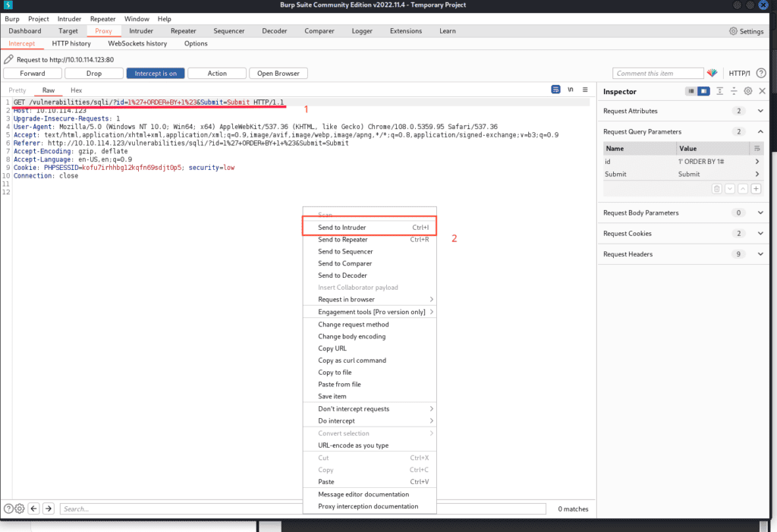Switch to the HTTP history tab
The image size is (777, 532).
[x=71, y=43]
